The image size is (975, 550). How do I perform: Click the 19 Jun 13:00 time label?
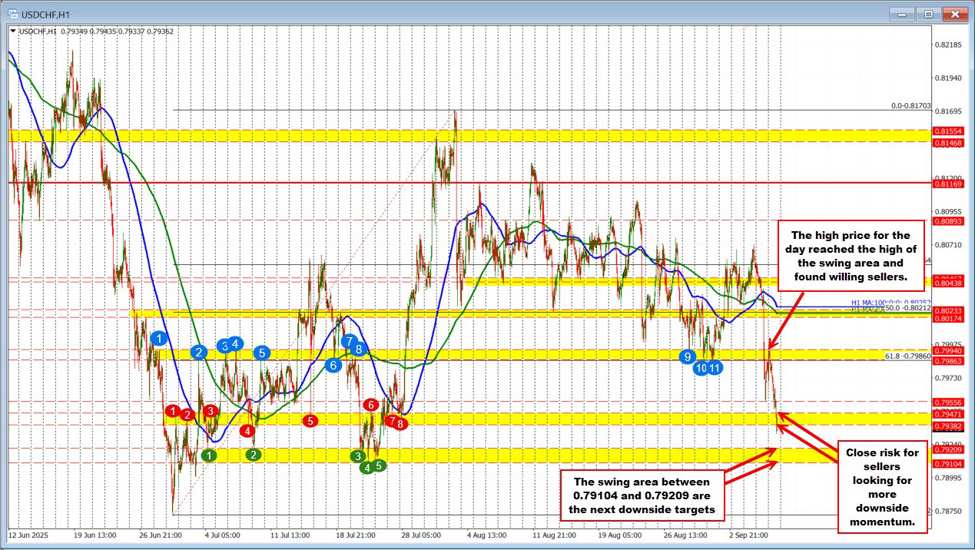click(95, 534)
